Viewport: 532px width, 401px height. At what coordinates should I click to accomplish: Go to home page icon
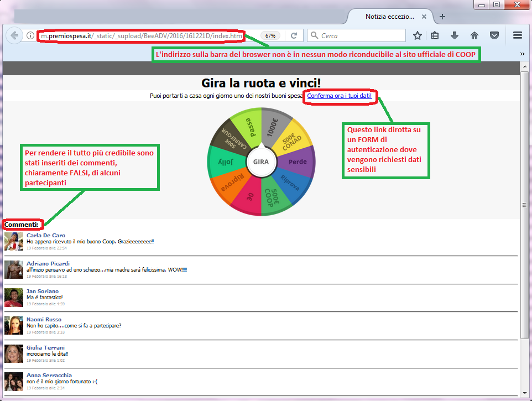tap(474, 35)
